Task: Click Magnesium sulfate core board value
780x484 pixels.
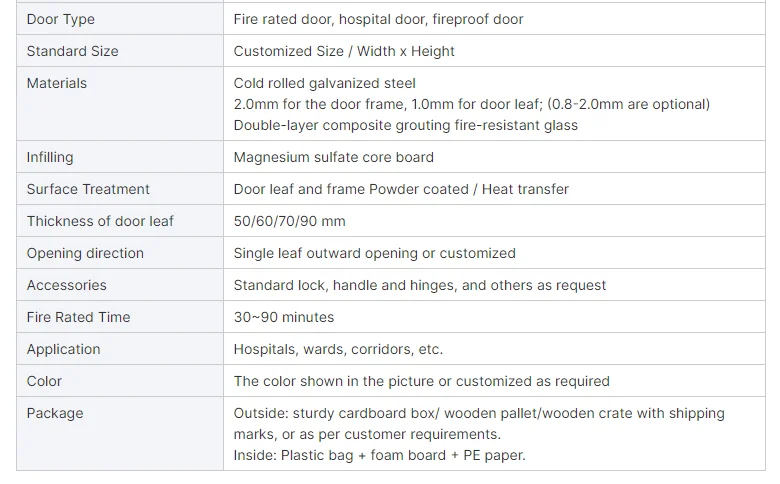Action: 333,157
